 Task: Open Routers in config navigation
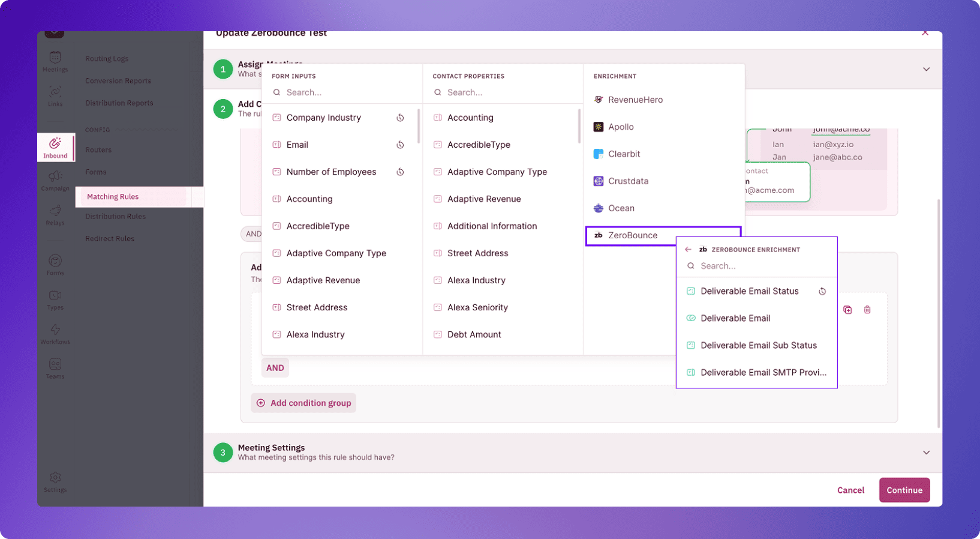98,150
